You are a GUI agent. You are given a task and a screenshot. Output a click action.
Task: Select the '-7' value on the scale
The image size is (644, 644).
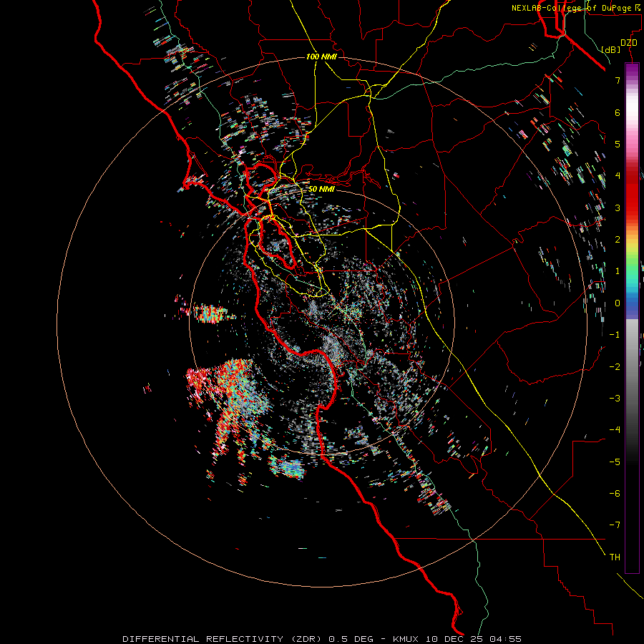[x=615, y=525]
